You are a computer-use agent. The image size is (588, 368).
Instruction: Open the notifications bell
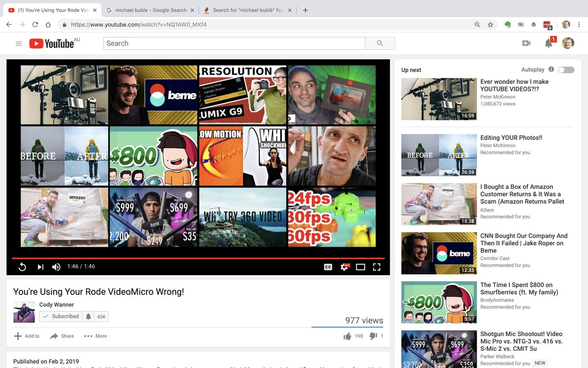coord(548,43)
